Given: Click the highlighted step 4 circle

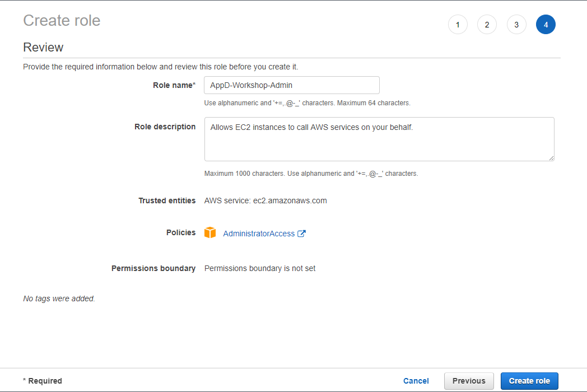Looking at the screenshot, I should coord(546,25).
